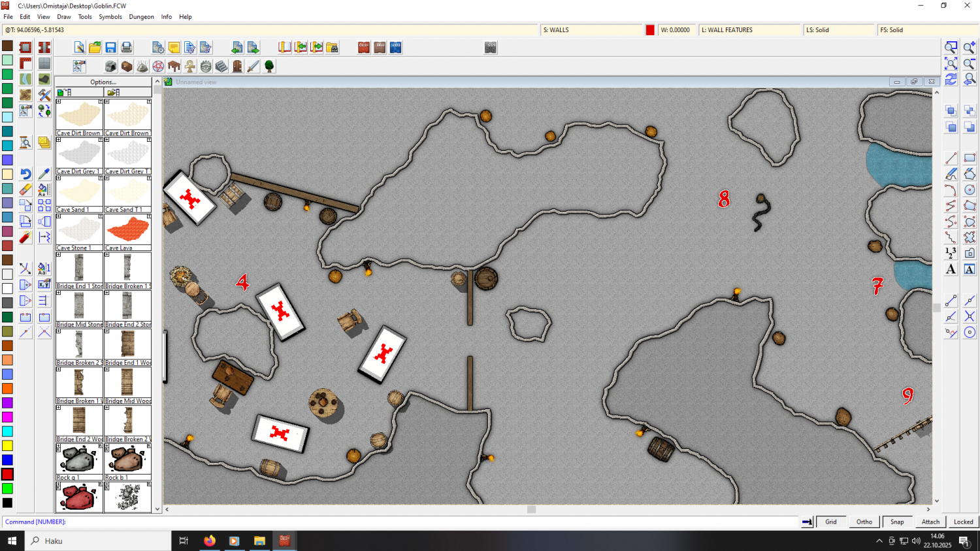Select the Text tool 'A' icon

(x=951, y=269)
